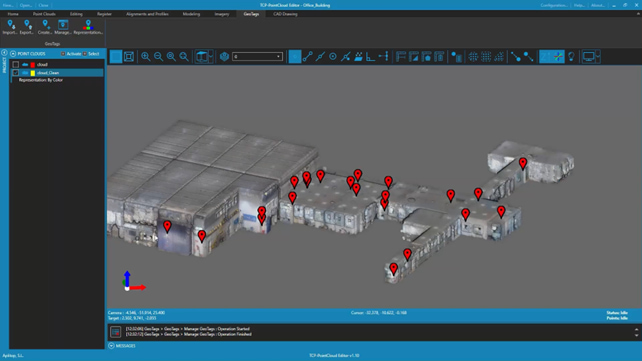Toggle the light bulb lighting icon

571,56
